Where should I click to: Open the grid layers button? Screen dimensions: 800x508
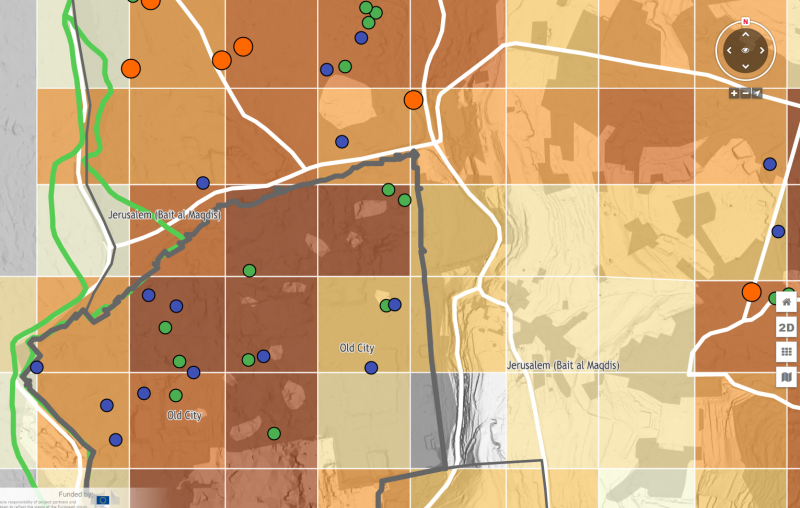[x=787, y=352]
